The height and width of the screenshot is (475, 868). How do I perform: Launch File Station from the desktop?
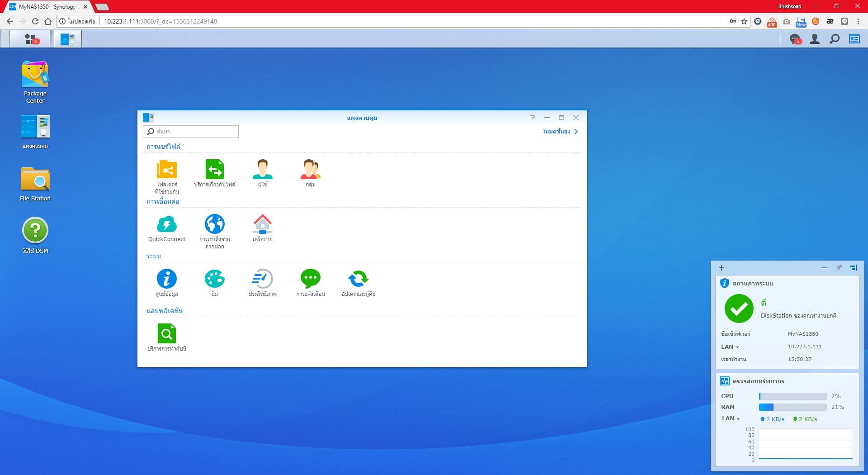[x=35, y=184]
